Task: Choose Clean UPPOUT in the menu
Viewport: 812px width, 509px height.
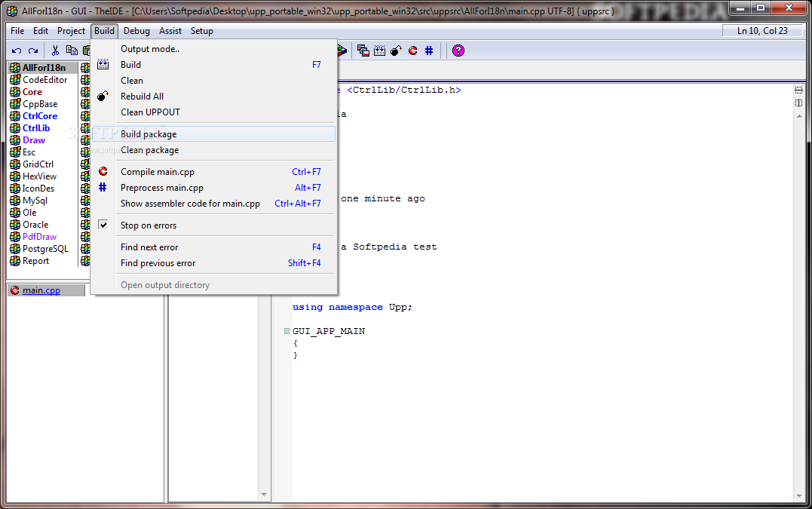Action: [x=213, y=112]
